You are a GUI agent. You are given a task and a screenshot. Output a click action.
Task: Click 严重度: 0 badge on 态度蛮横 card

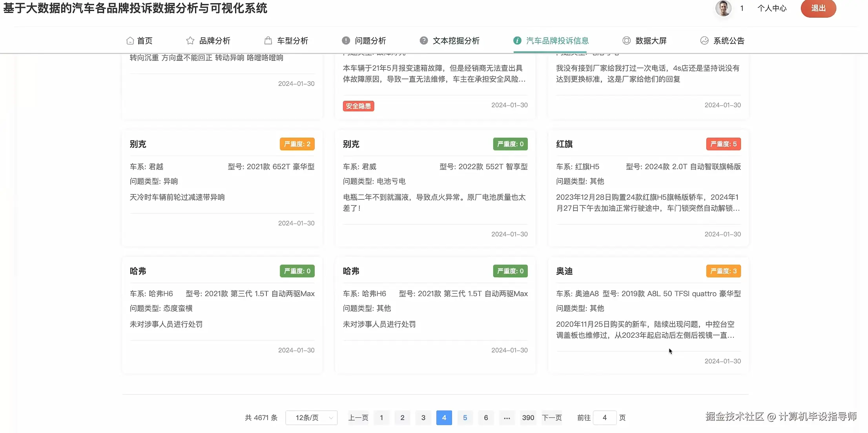tap(297, 271)
